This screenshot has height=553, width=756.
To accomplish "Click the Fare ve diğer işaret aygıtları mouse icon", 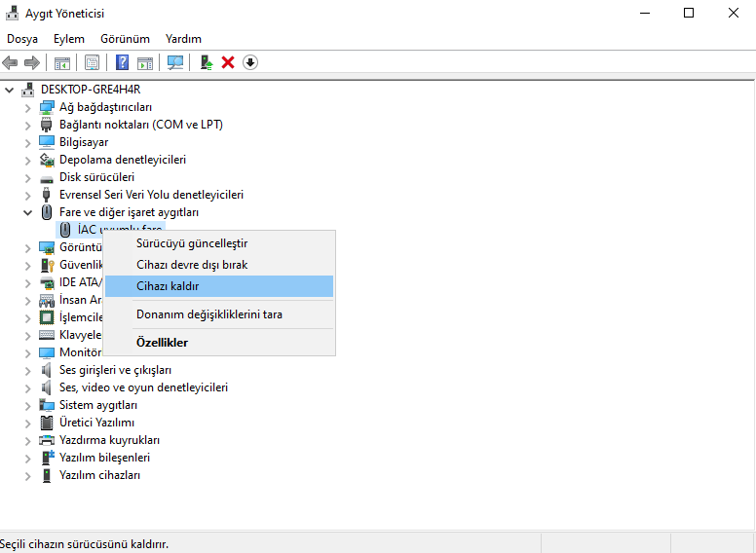I will pos(47,212).
